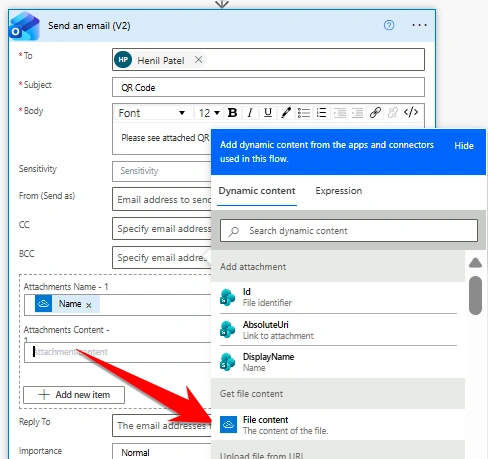Open the help question mark icon
This screenshot has height=459, width=488.
(x=389, y=25)
